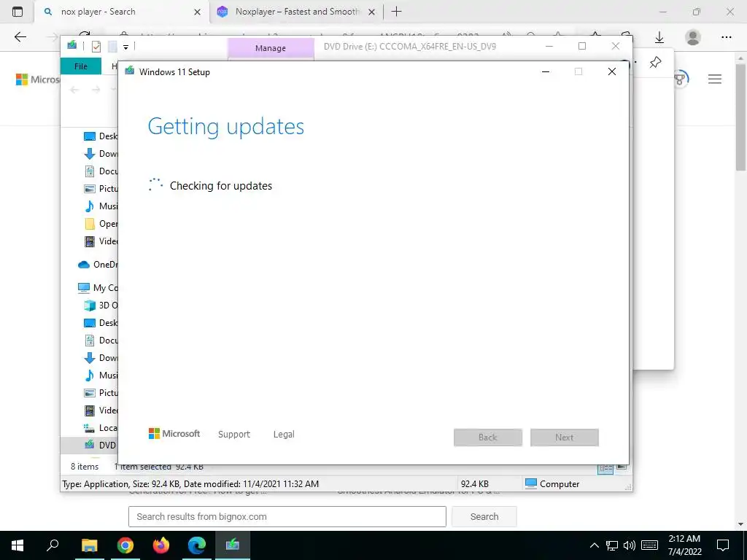Open a new browser tab
Image resolution: width=747 pixels, height=560 pixels.
396,12
